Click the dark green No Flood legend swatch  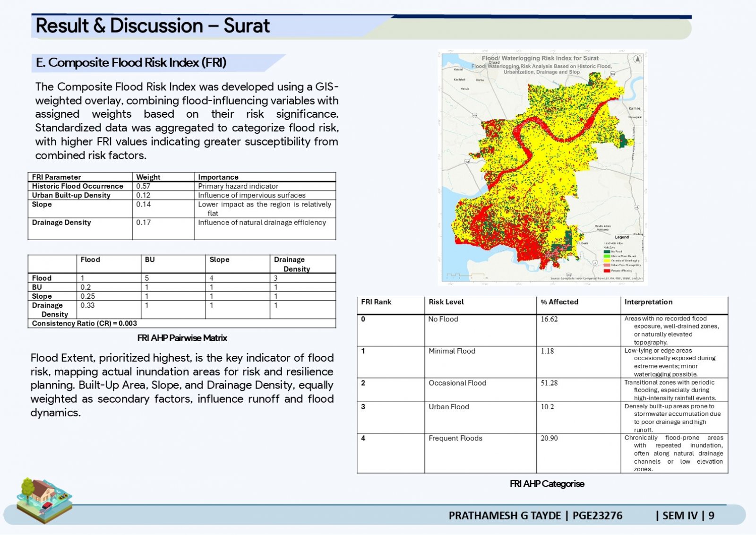coord(607,251)
